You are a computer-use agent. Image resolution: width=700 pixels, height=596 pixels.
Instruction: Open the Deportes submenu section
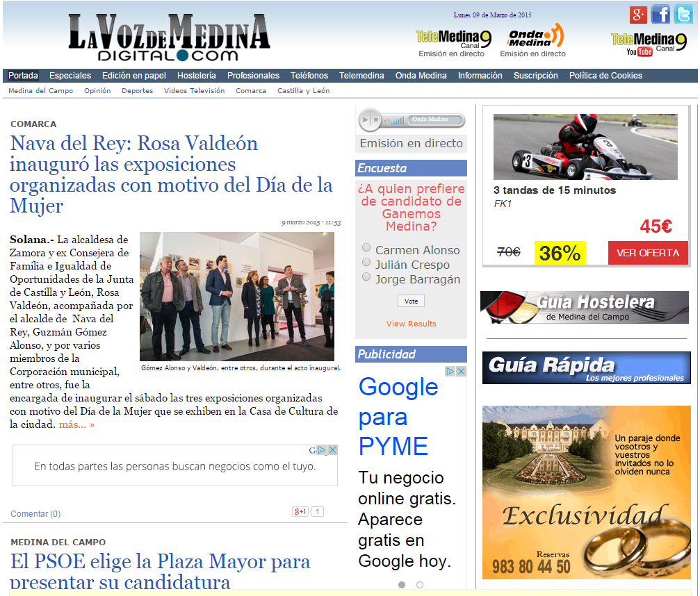pos(138,90)
